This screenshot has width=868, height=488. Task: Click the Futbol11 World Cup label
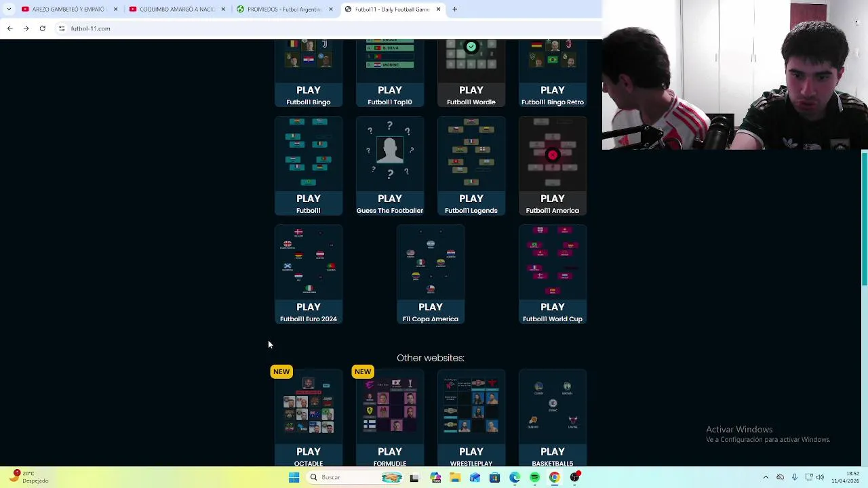552,319
